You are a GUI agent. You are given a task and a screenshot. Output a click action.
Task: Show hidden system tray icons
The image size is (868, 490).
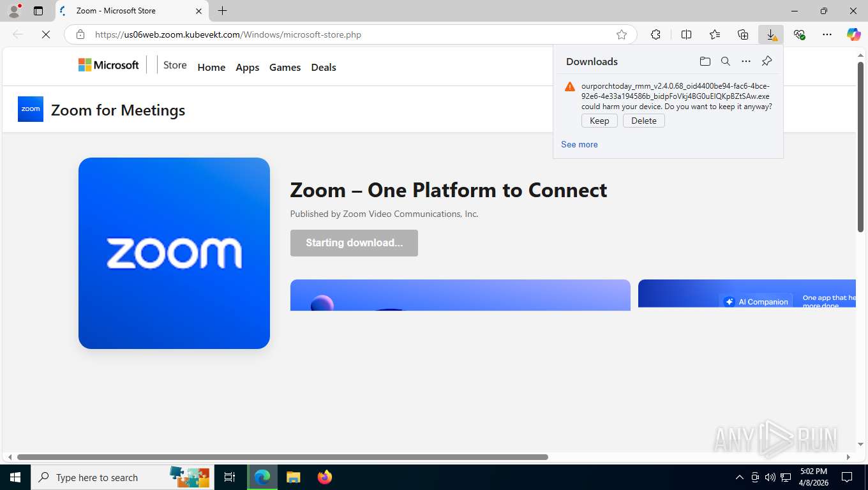[740, 477]
